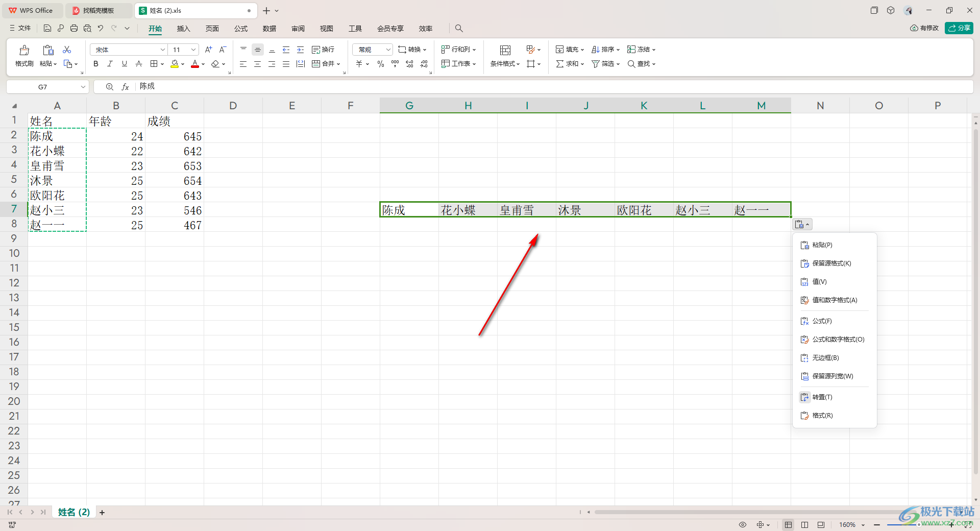Toggle italic formatting
980x531 pixels.
click(110, 64)
